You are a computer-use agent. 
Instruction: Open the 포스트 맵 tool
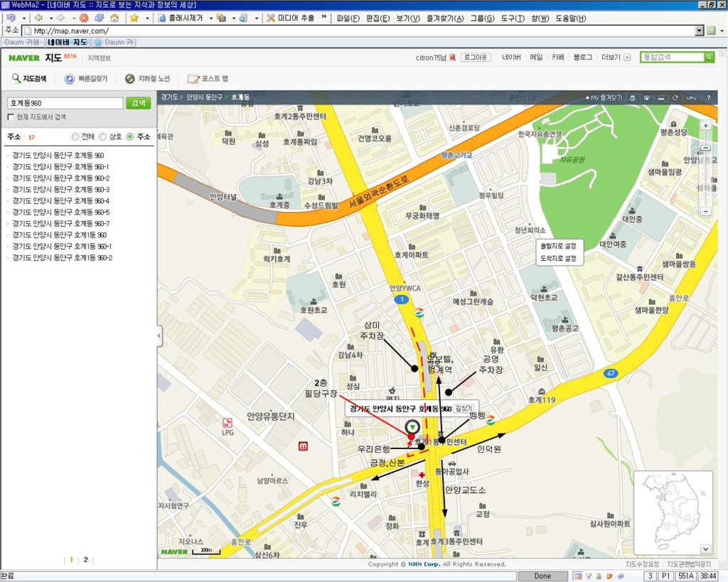click(208, 78)
